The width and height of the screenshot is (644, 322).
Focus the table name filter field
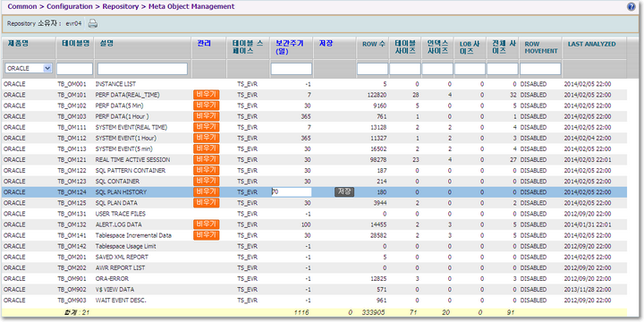pyautogui.click(x=75, y=69)
